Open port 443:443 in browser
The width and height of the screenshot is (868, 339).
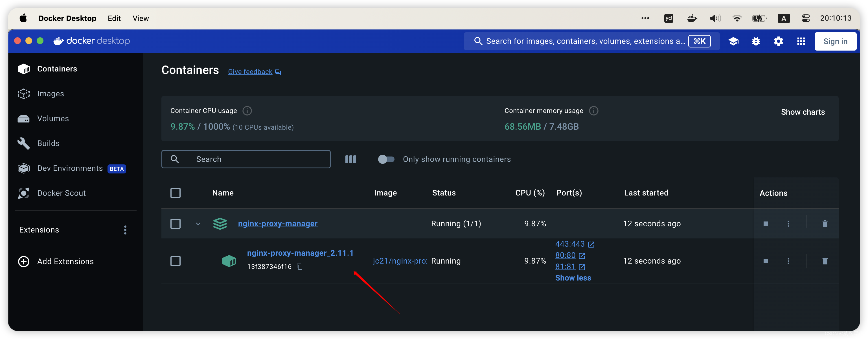[x=570, y=244]
